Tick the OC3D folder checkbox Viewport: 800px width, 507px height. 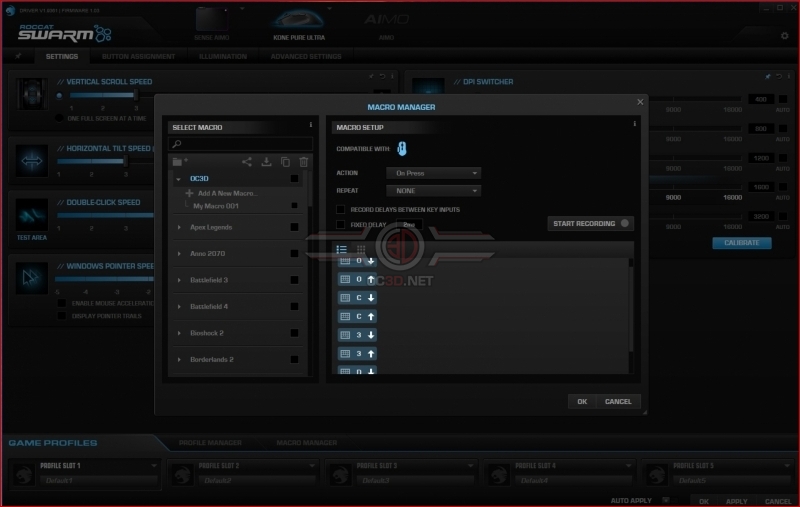point(294,179)
